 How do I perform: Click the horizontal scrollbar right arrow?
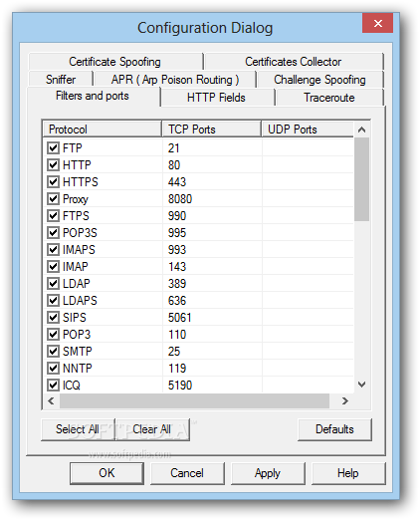pos(345,400)
